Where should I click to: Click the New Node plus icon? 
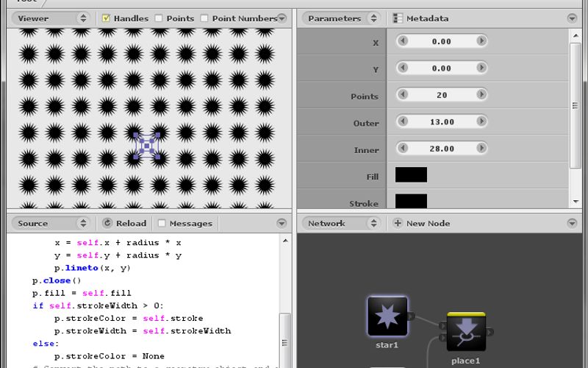(398, 223)
